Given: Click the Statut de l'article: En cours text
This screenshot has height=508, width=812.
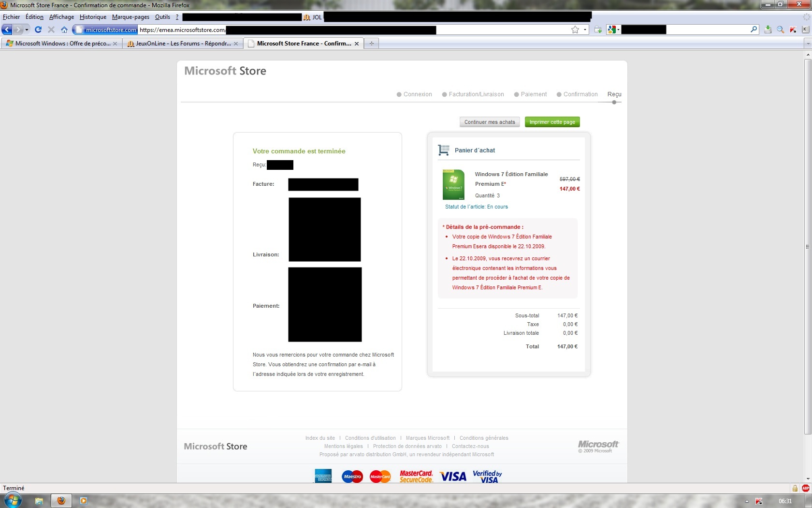Looking at the screenshot, I should [477, 207].
